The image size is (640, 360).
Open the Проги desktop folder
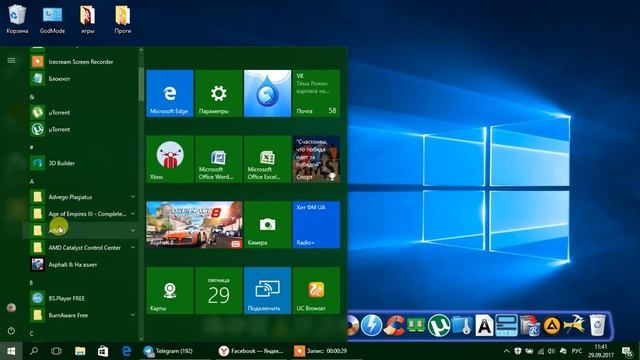(x=122, y=19)
